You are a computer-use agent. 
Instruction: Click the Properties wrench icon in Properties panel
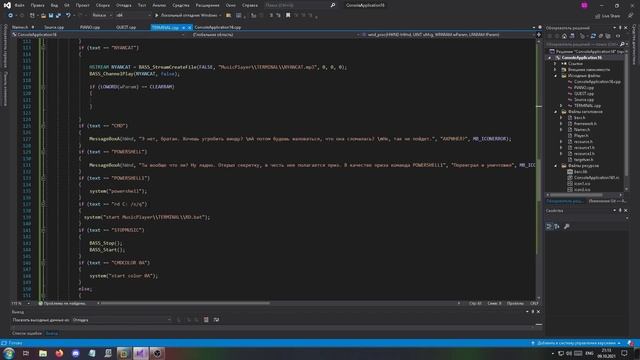click(x=567, y=227)
